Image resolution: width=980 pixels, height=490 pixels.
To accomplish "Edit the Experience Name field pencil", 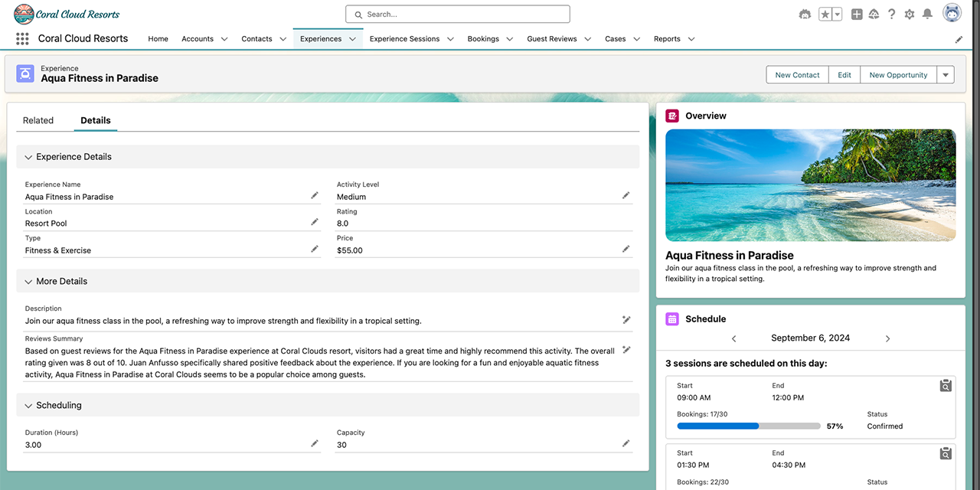I will point(314,196).
